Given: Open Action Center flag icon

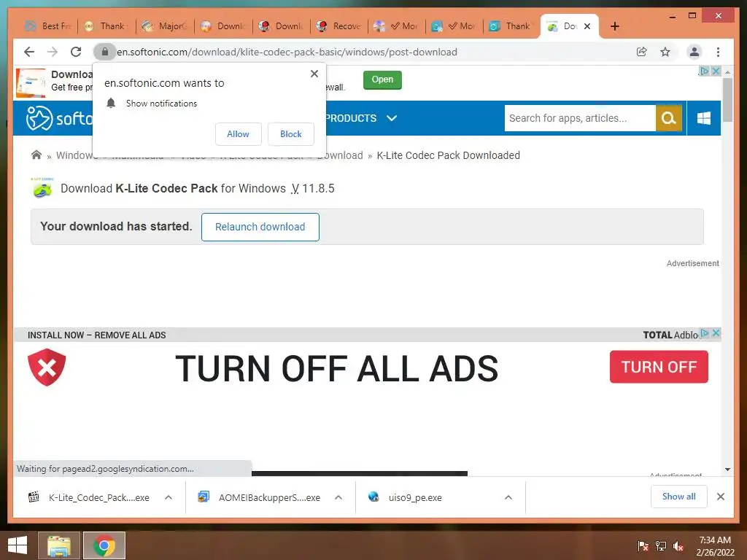Looking at the screenshot, I should (x=643, y=545).
